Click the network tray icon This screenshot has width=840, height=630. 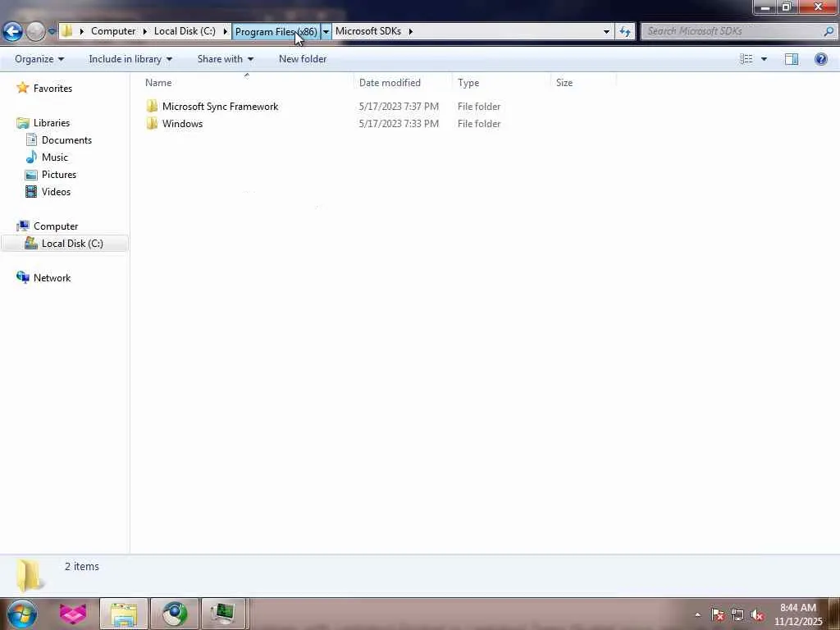click(737, 614)
